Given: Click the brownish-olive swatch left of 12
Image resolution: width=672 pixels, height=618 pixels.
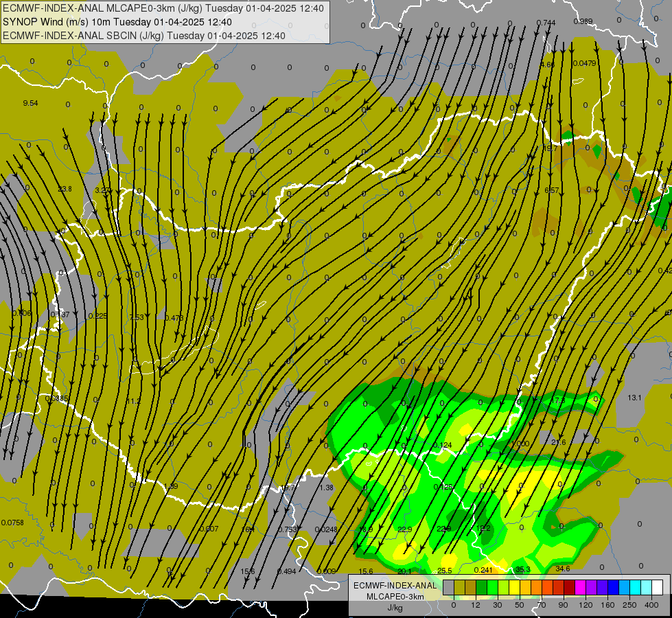Looking at the screenshot, I should (x=471, y=587).
